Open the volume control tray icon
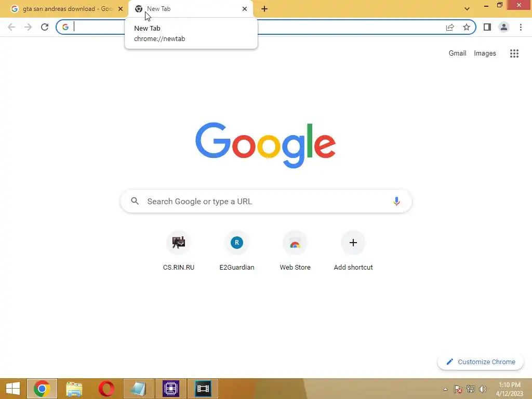This screenshot has height=399, width=532. [483, 389]
